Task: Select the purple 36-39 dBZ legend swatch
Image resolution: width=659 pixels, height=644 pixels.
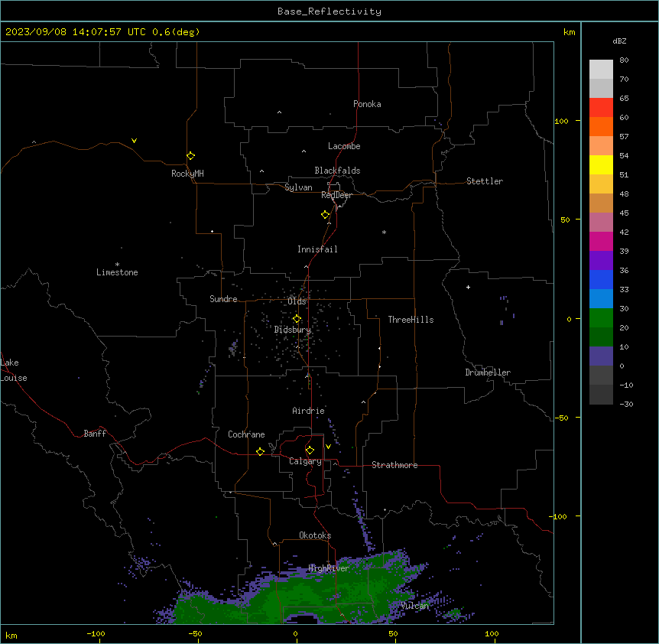Action: point(601,261)
